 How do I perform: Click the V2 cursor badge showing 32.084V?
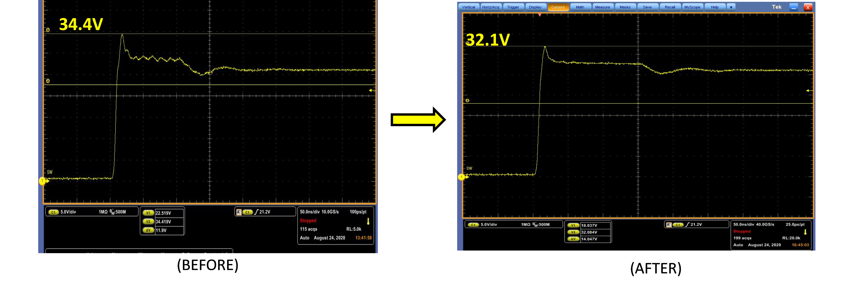573,232
